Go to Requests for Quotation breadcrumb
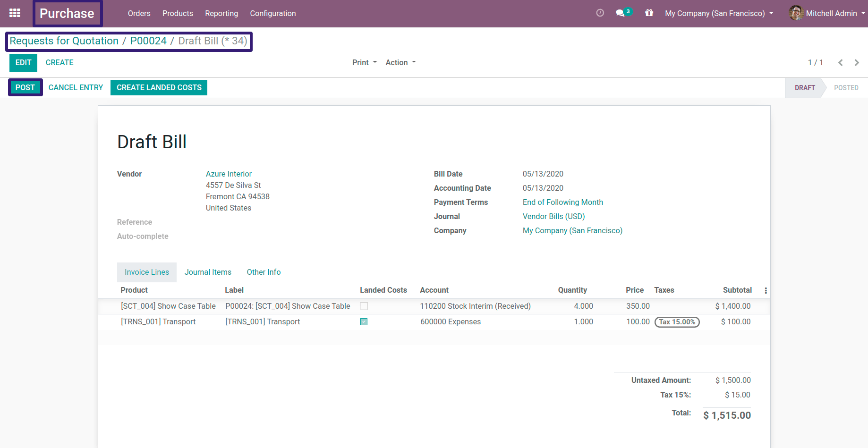868x448 pixels. [64, 41]
